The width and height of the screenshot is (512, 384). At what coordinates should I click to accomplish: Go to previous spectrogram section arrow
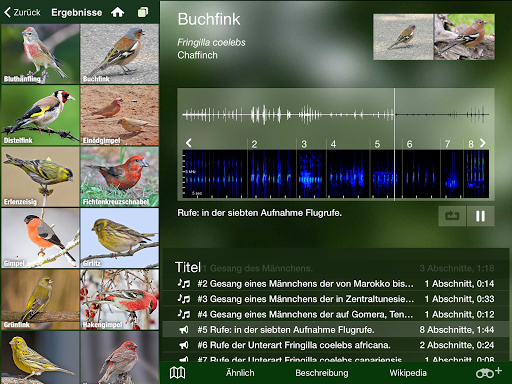[x=189, y=143]
